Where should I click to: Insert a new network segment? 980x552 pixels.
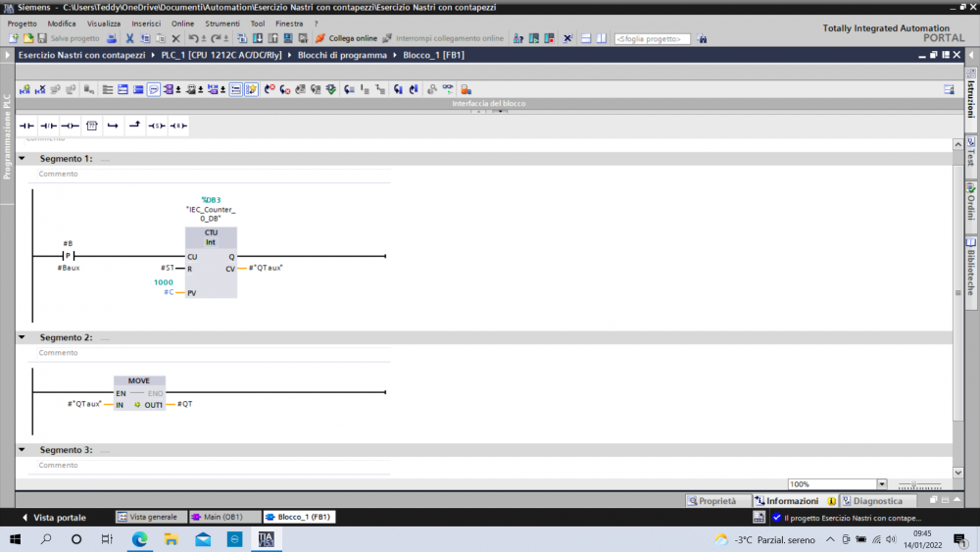coord(24,90)
